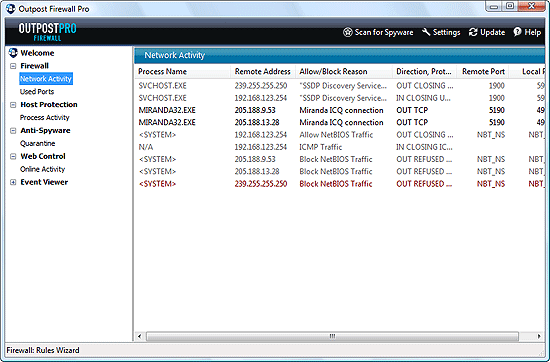Collapse the Host Protection tree node

13,105
